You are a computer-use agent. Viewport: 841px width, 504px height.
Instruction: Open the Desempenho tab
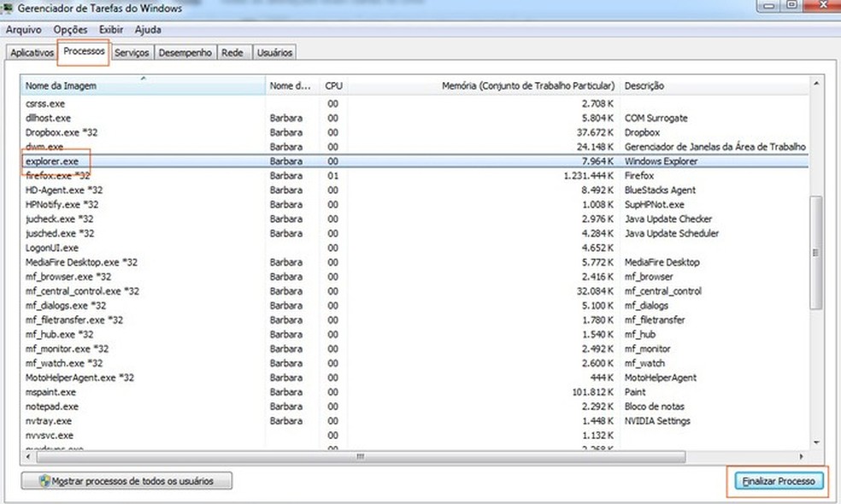tap(185, 52)
